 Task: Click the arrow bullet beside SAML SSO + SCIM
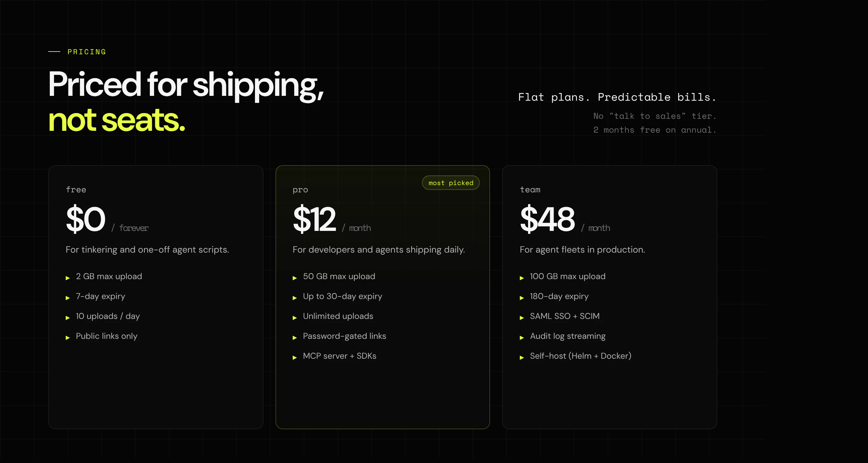click(x=522, y=318)
